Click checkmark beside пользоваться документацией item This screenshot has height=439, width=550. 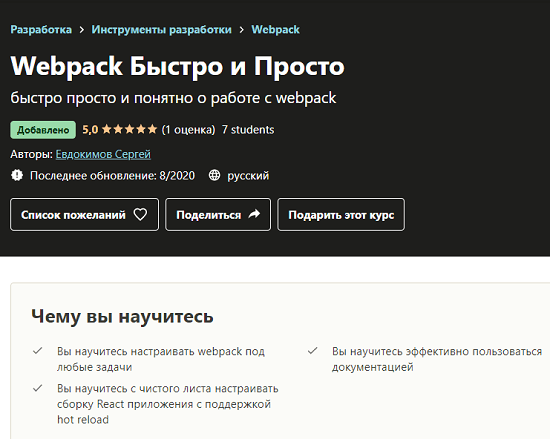pos(313,351)
